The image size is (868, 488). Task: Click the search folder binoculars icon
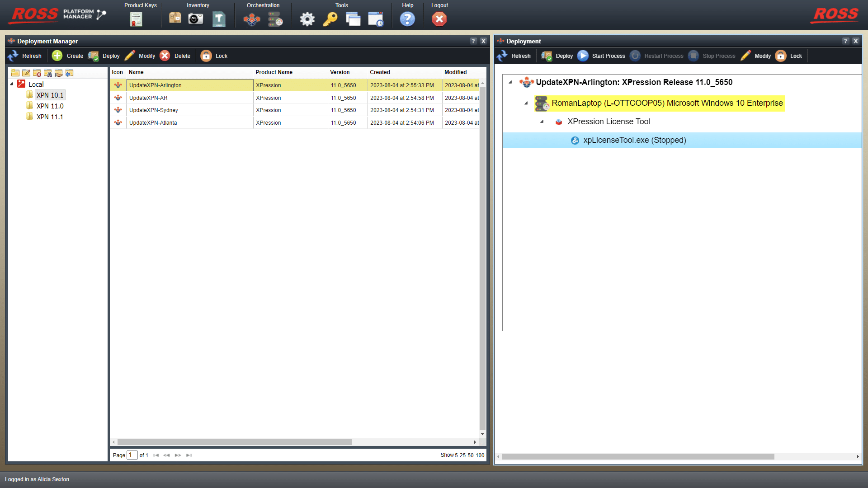(48, 73)
